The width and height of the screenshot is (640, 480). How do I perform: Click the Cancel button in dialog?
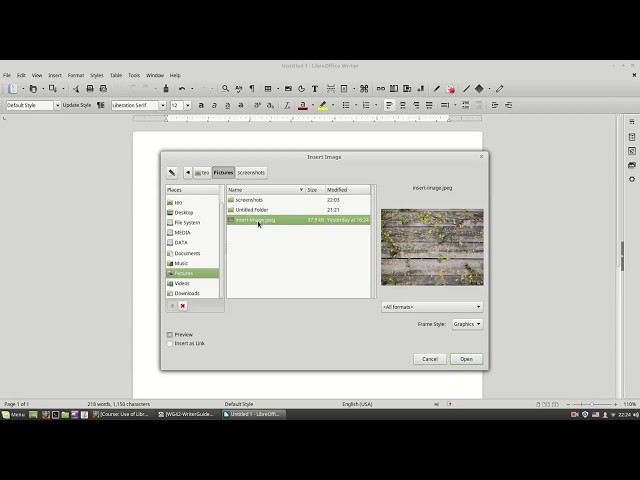coord(430,359)
